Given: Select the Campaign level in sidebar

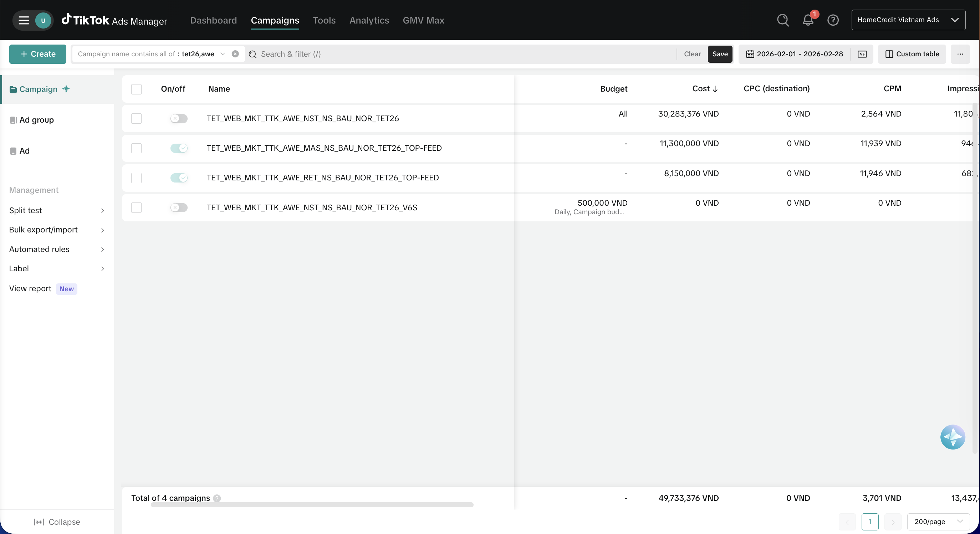Looking at the screenshot, I should 57,89.
